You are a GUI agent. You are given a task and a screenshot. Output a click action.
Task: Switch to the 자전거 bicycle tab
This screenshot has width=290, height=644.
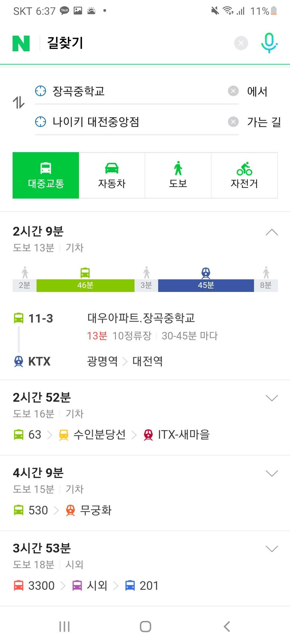coord(244,175)
